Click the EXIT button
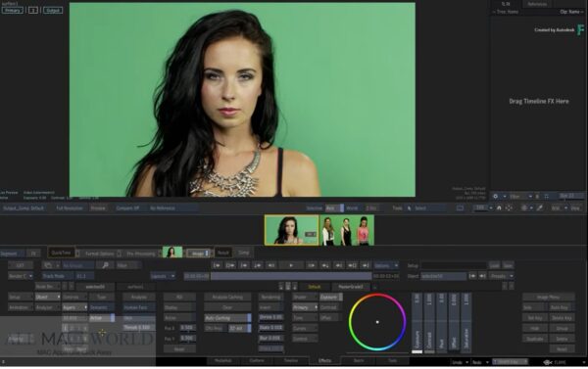Viewport: 588px width, 369px height. pyautogui.click(x=21, y=265)
